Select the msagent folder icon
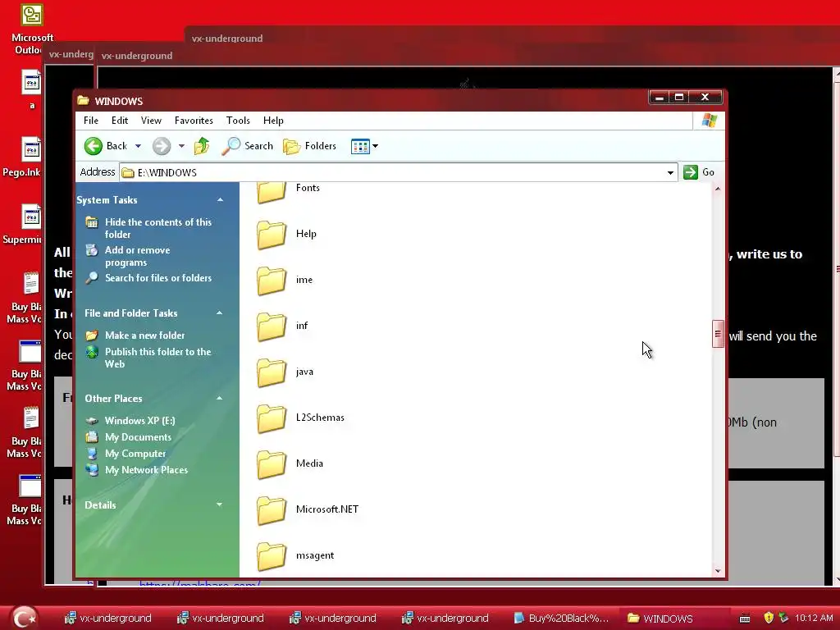Screen dimensions: 840x630 point(271,556)
